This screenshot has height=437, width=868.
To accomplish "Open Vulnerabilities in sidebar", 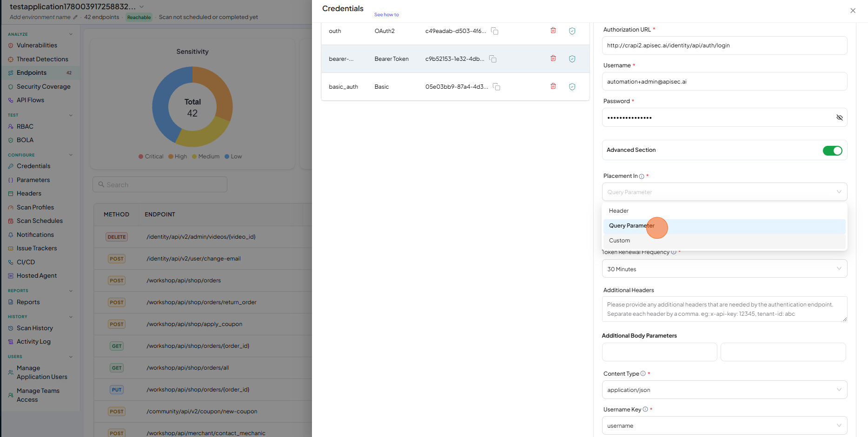I will 37,46.
